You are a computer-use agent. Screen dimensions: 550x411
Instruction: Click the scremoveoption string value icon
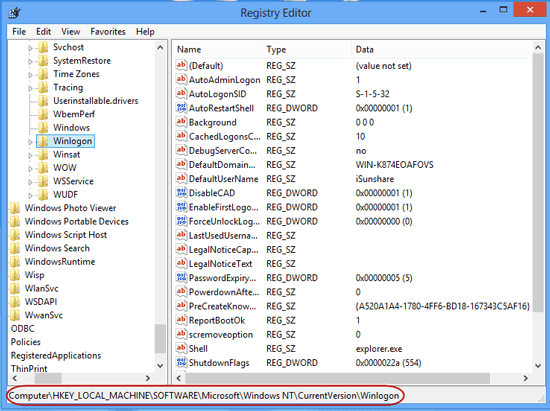181,334
